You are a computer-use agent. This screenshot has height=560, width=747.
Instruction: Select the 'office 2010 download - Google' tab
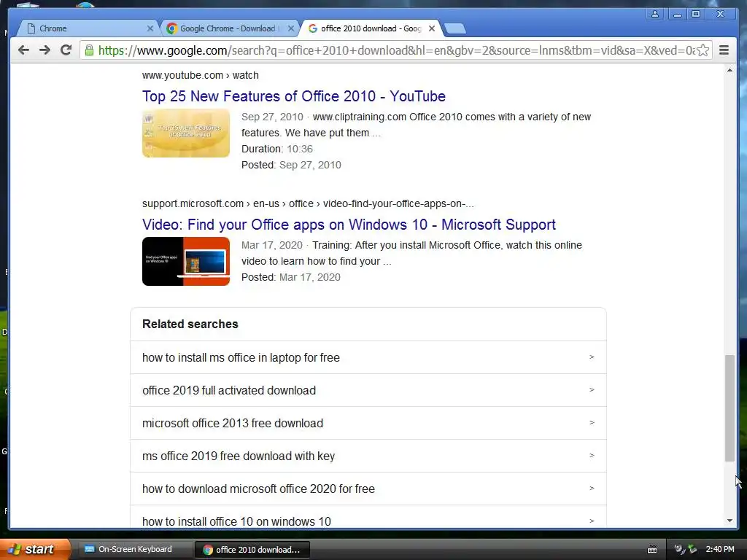(x=371, y=28)
